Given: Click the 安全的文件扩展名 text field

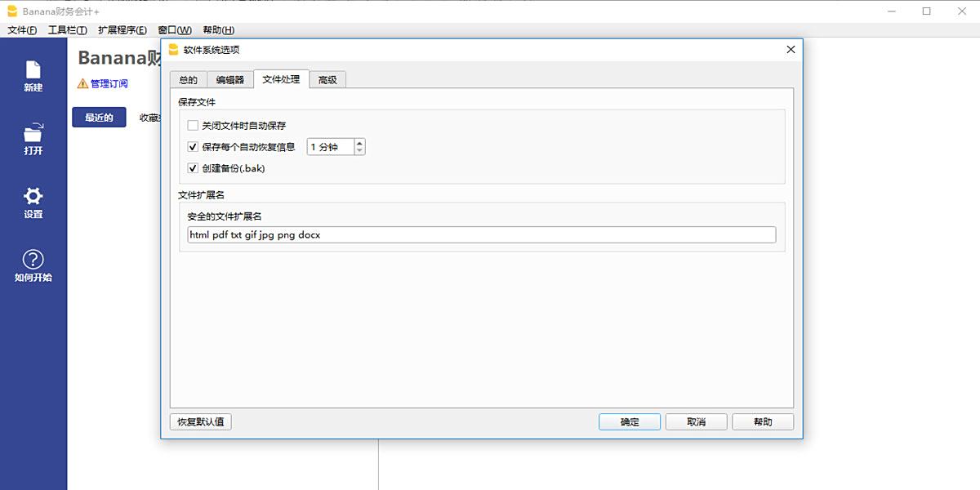Looking at the screenshot, I should point(481,235).
